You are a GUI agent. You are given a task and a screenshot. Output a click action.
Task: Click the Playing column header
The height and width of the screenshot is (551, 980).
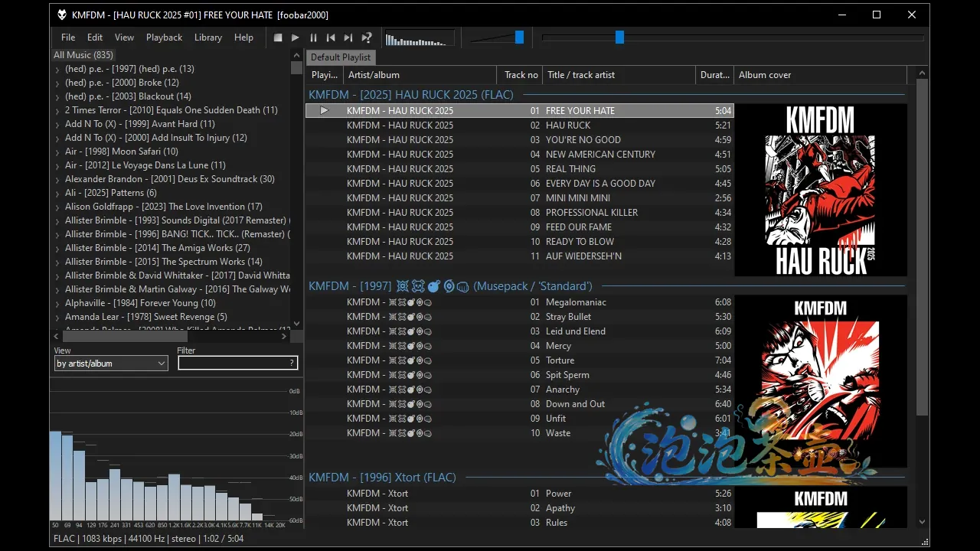point(325,75)
